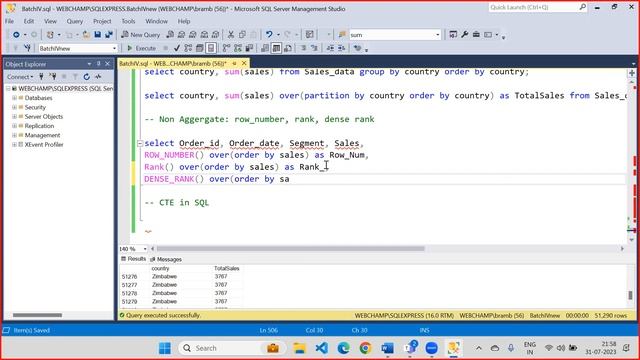Click the Connect plug icon in Object Explorer
640x360 pixels.
[x=41, y=76]
